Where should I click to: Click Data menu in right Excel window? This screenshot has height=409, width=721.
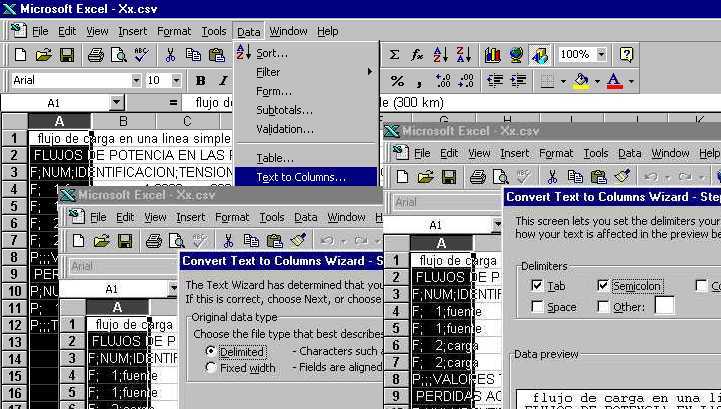click(x=629, y=153)
